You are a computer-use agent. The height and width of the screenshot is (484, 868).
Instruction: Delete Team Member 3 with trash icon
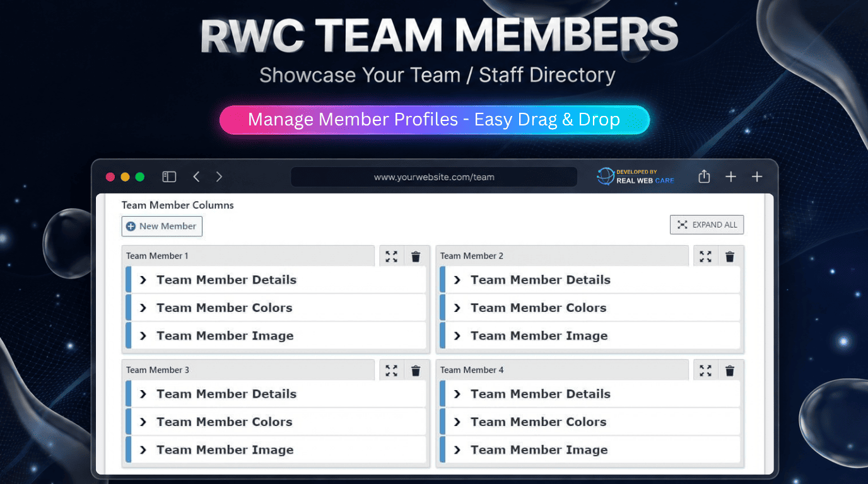[x=416, y=370]
